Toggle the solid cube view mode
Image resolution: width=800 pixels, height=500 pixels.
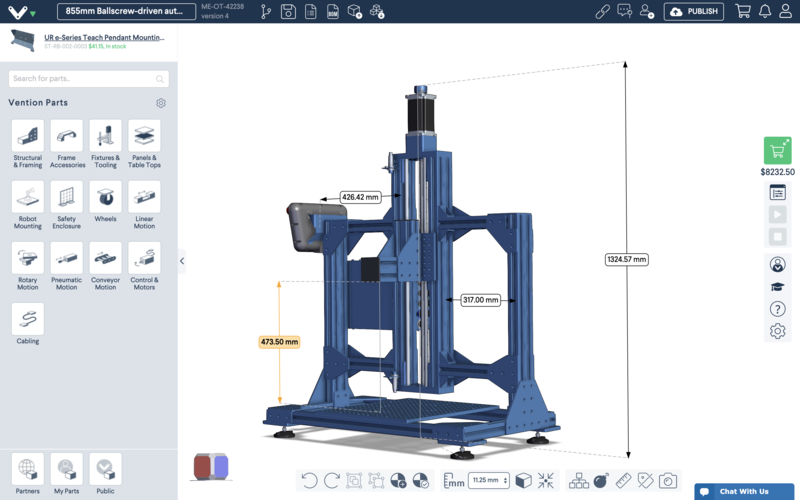tap(523, 481)
